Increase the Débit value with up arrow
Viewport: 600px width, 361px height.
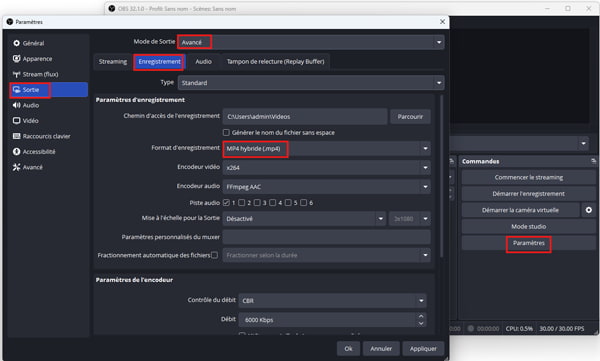tap(421, 316)
